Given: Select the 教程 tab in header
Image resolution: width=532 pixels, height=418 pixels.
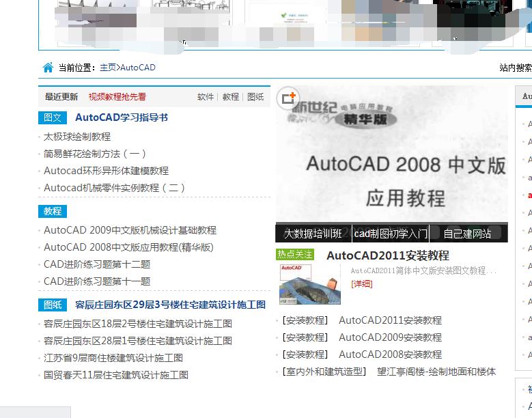Looking at the screenshot, I should (x=231, y=97).
